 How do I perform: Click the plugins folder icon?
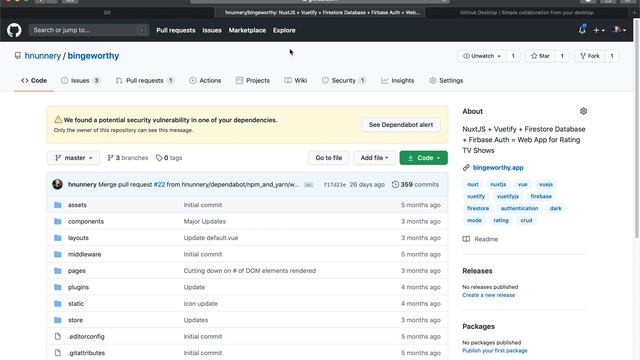[x=58, y=287]
